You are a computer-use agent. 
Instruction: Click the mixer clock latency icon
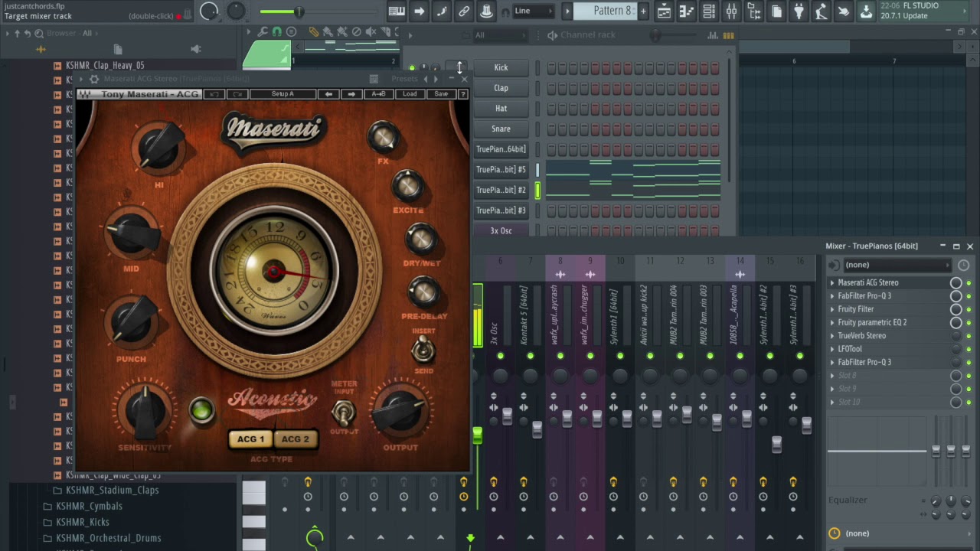click(963, 265)
